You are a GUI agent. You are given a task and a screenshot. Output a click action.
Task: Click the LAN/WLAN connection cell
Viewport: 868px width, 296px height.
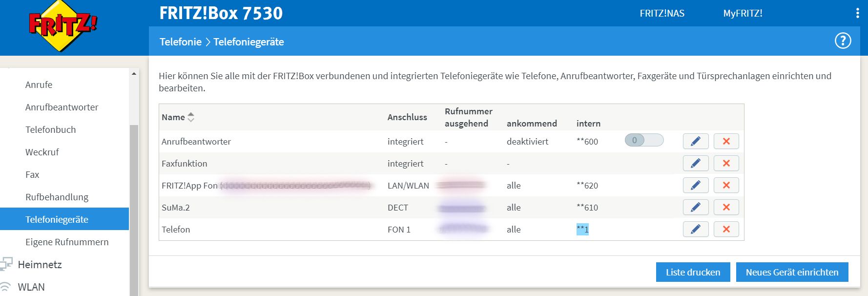click(x=408, y=185)
